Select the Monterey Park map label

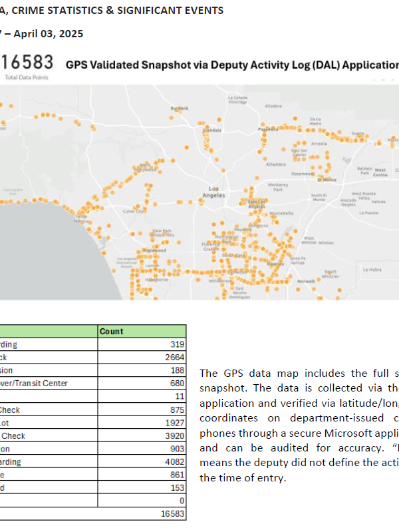coord(278,187)
